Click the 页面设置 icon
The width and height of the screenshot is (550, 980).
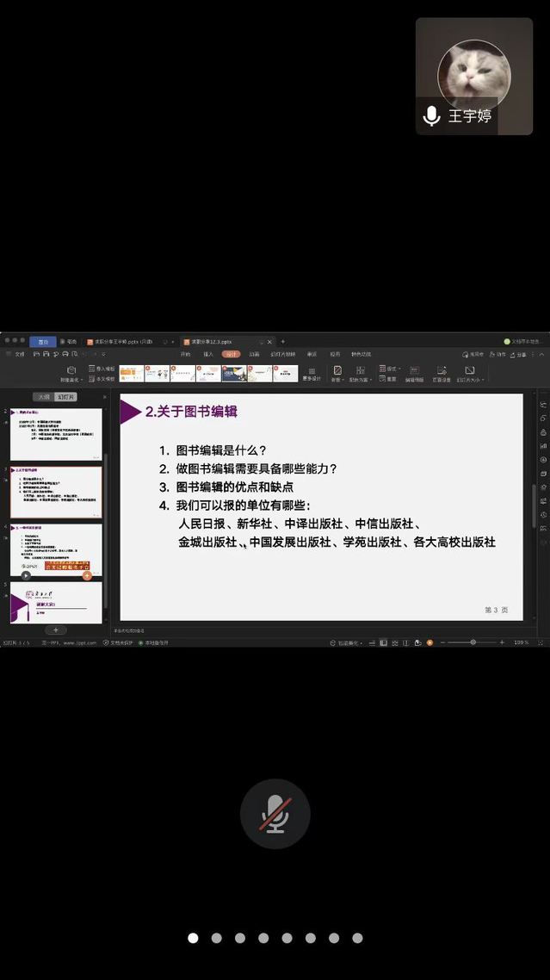point(441,371)
